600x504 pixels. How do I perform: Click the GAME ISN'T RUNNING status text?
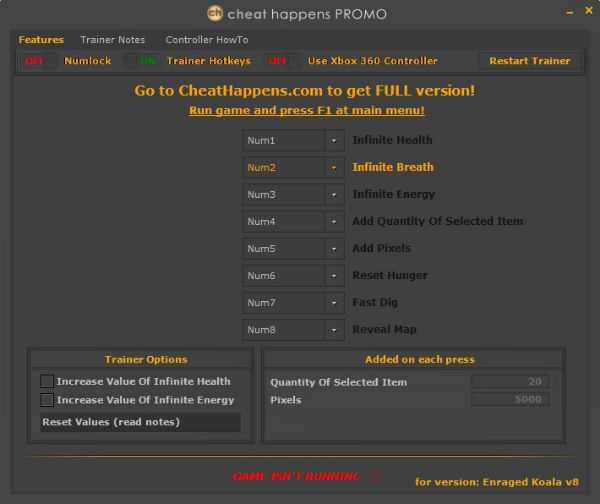[296, 476]
